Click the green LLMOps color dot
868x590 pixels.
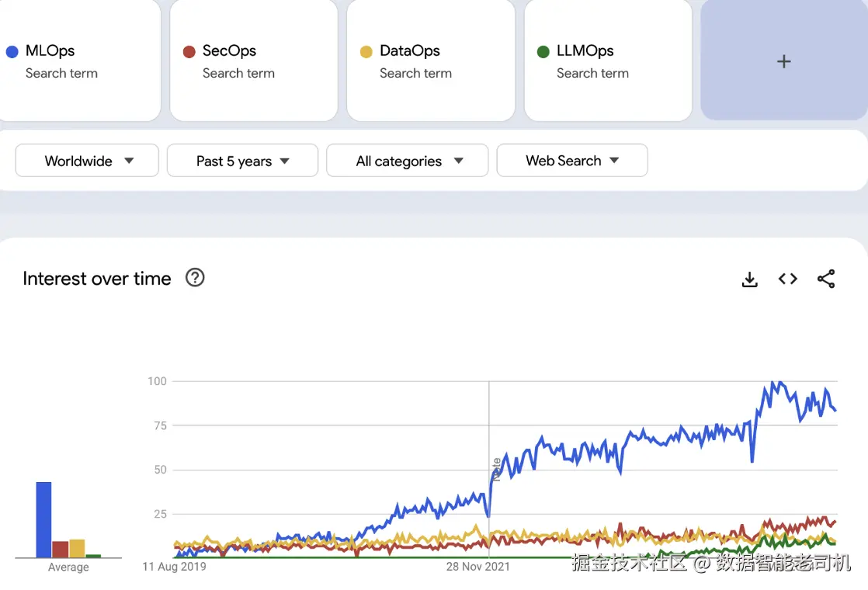pyautogui.click(x=543, y=52)
